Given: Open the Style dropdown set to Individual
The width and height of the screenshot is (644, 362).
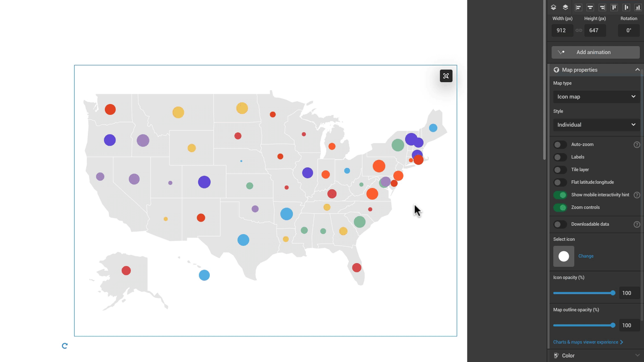Looking at the screenshot, I should click(x=596, y=125).
